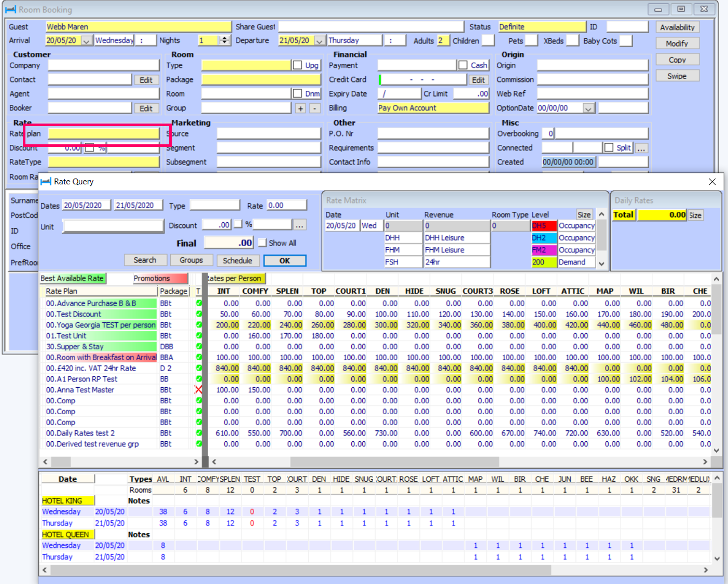Click the Package column header
This screenshot has width=728, height=584.
(173, 291)
